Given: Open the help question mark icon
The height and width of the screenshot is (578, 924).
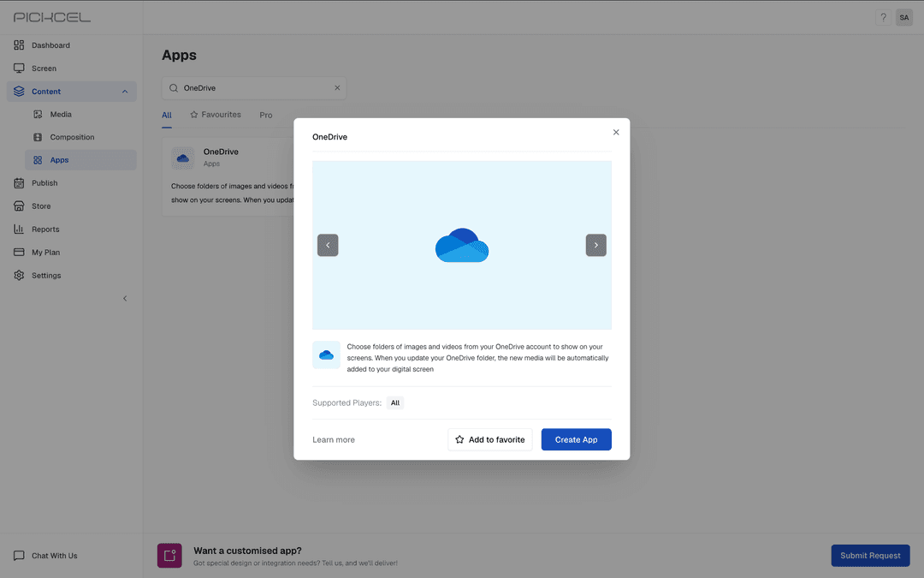Looking at the screenshot, I should click(x=883, y=17).
